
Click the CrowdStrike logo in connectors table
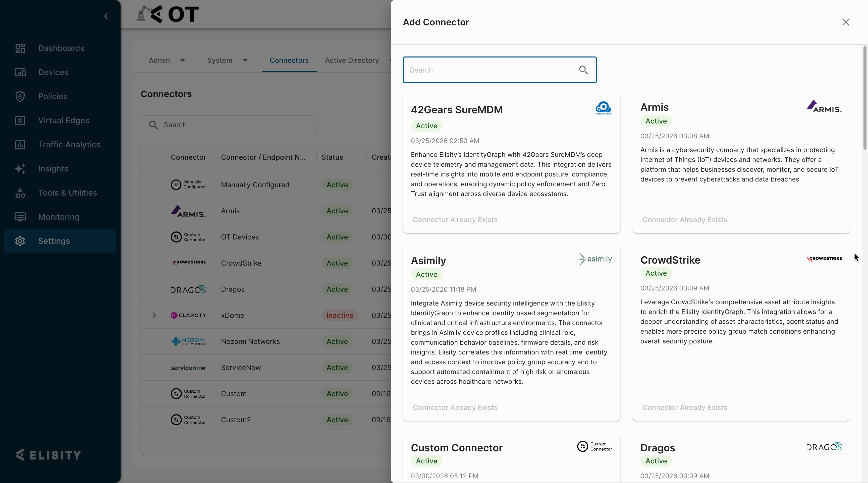coord(188,262)
